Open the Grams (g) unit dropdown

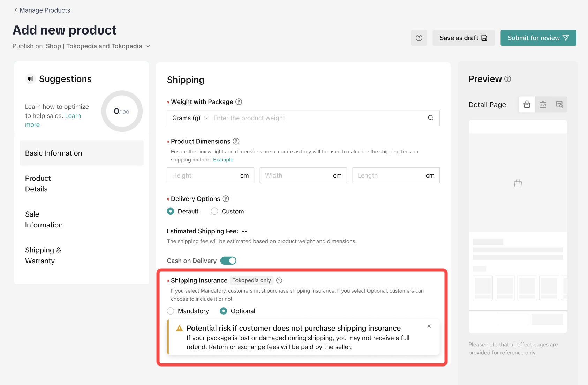point(190,118)
